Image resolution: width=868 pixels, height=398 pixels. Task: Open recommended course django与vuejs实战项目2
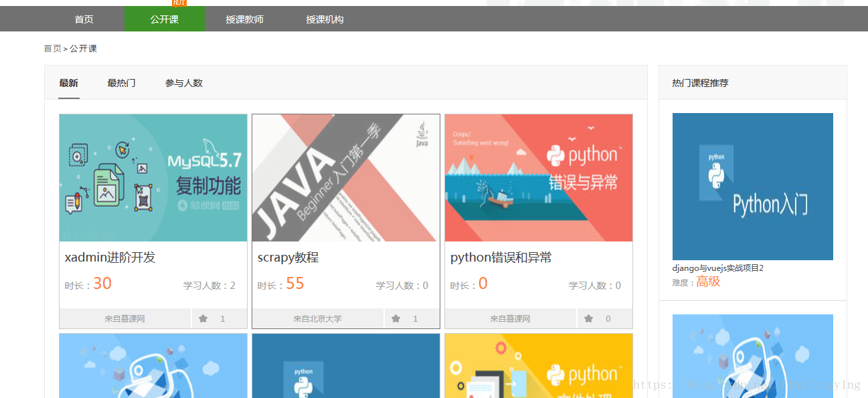coord(718,268)
